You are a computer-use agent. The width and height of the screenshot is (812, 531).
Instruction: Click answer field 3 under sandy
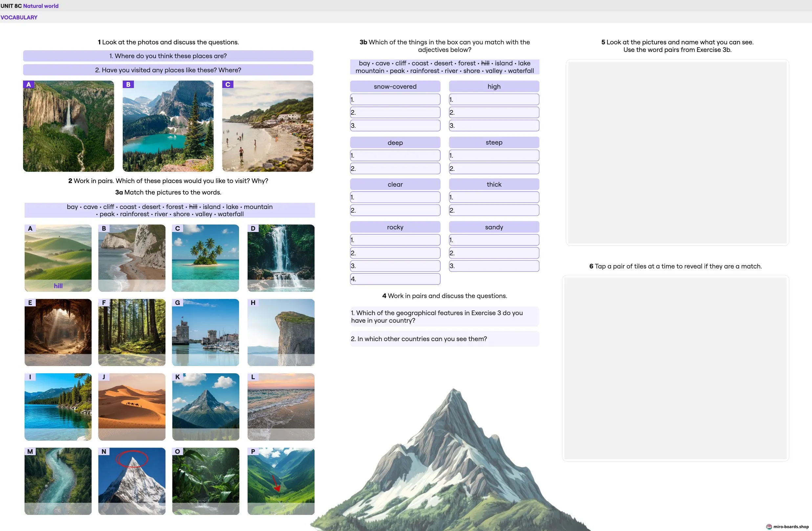(x=494, y=266)
